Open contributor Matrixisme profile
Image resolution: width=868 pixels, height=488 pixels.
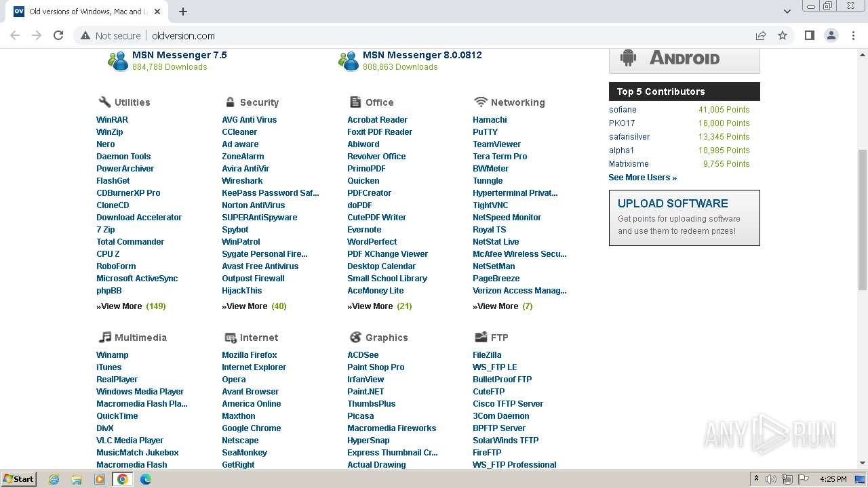coord(629,164)
